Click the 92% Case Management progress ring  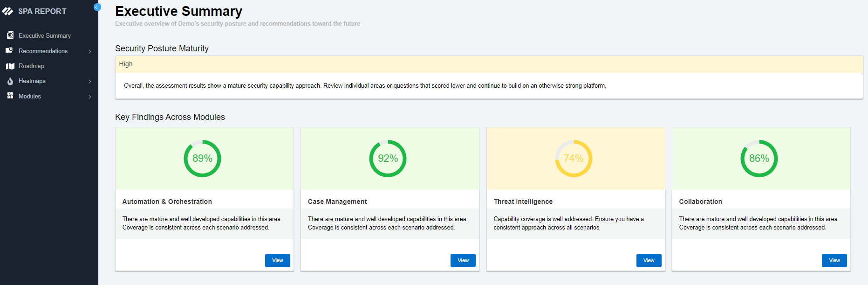pyautogui.click(x=388, y=159)
